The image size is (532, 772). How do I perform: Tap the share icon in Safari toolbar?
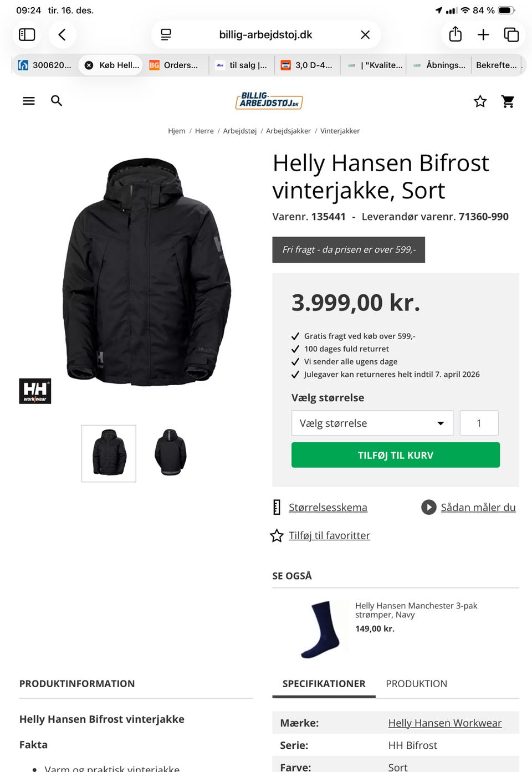click(x=455, y=35)
